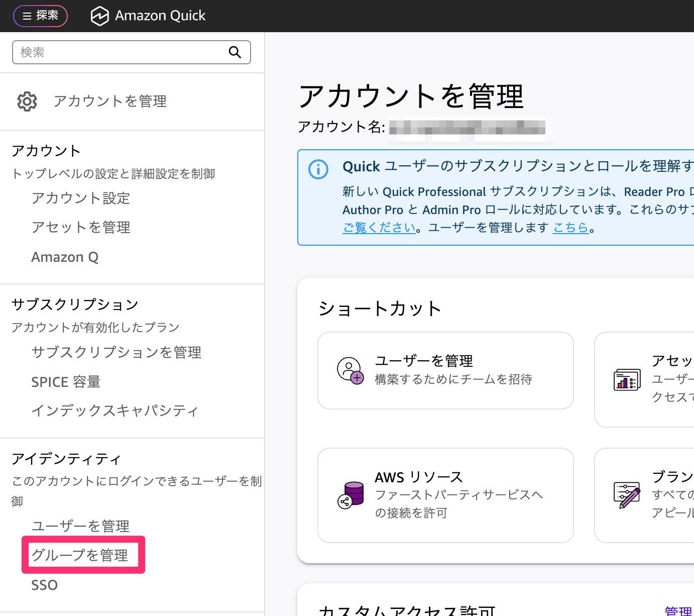
Task: Open インデックスキャパシティ sidebar item
Action: pyautogui.click(x=115, y=411)
